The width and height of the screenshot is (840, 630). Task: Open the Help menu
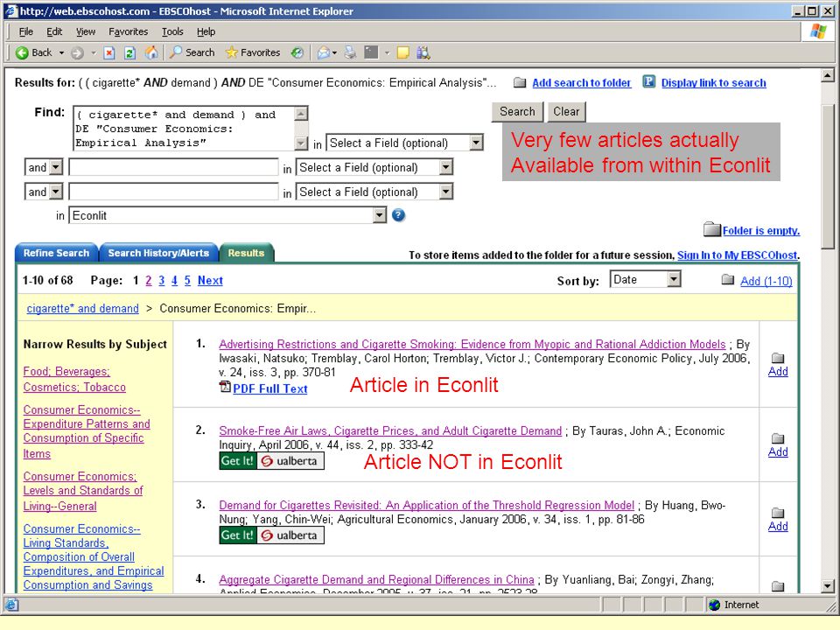(206, 31)
